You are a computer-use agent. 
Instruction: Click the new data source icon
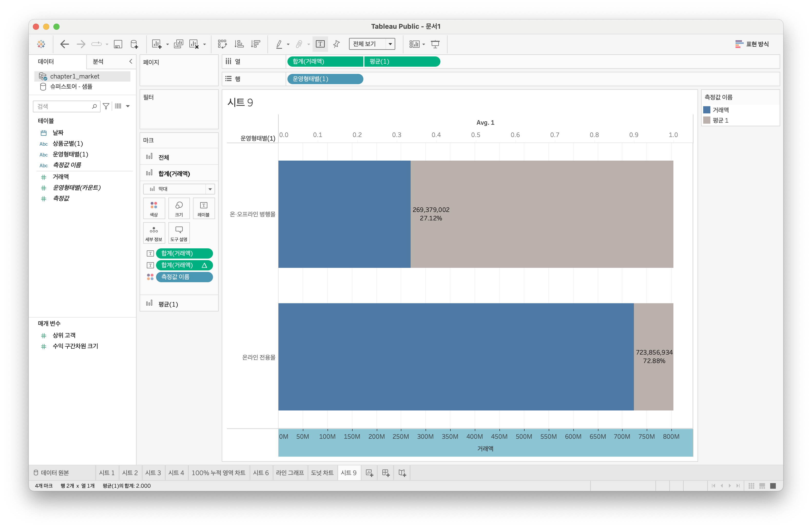click(x=134, y=44)
